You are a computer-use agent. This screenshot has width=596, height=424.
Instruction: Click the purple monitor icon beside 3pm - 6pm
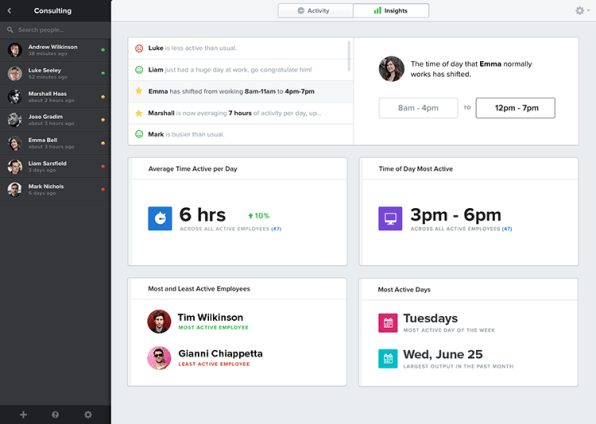tap(390, 218)
